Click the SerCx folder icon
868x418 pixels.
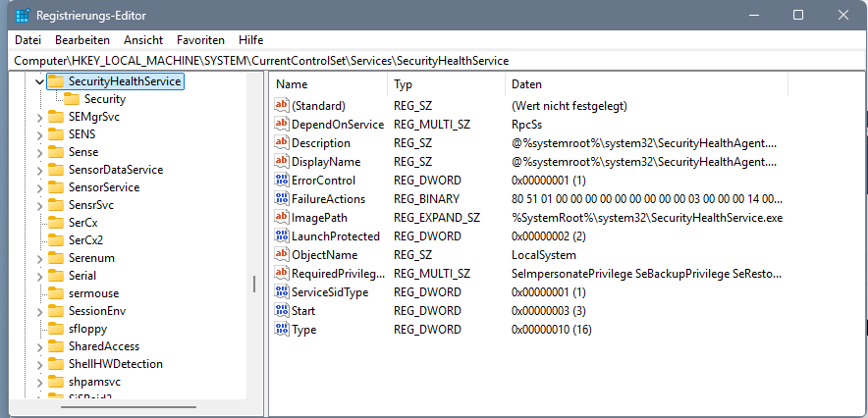(x=56, y=223)
